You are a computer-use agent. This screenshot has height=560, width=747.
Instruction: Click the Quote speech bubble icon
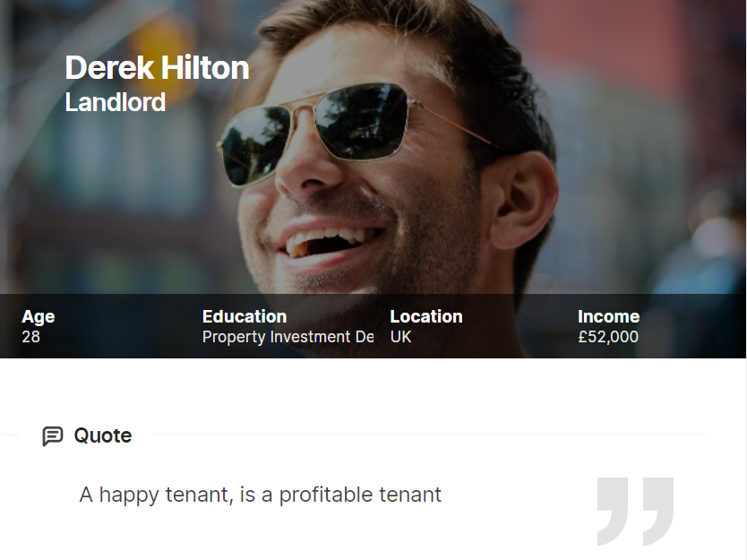(x=53, y=436)
